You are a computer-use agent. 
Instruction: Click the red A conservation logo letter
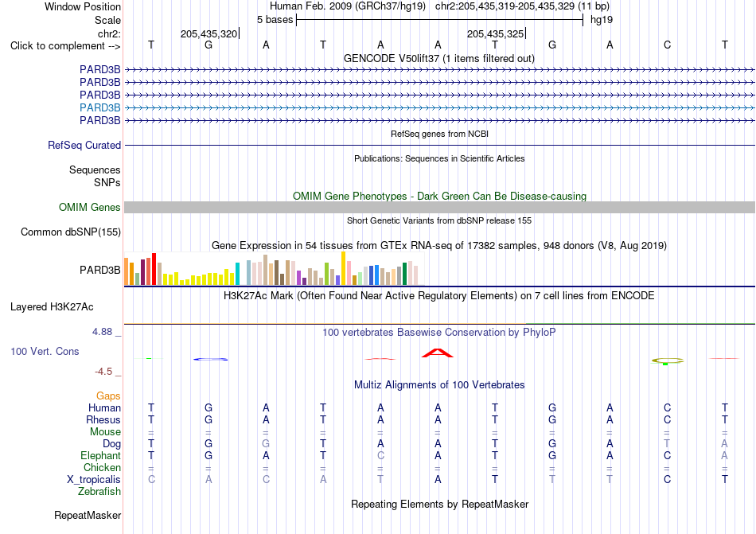click(438, 353)
